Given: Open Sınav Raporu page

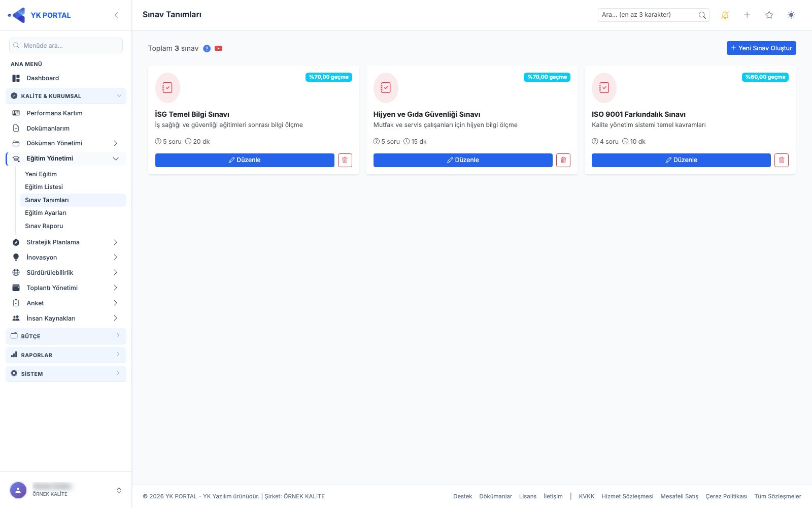Looking at the screenshot, I should (x=73, y=226).
